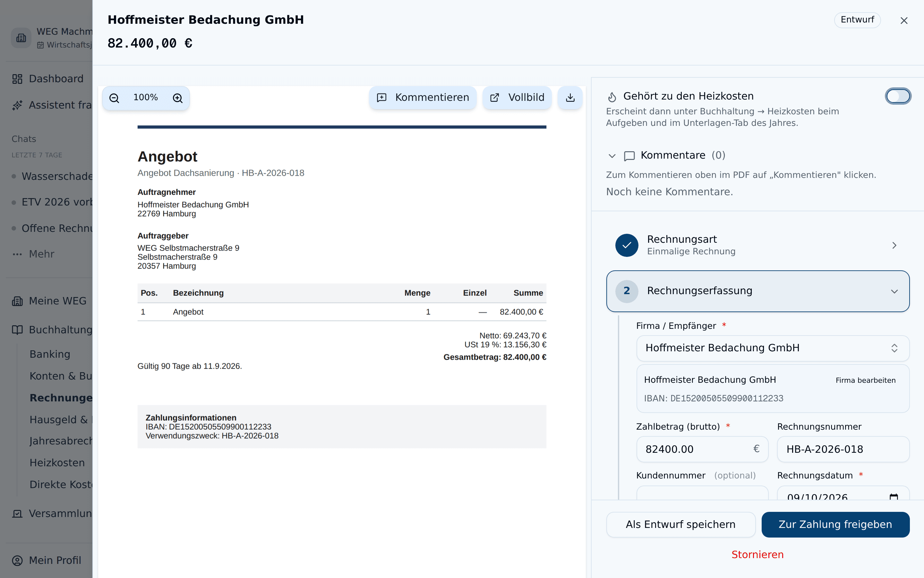Click the Assistent sparkle icon
Screen dimensions: 924x578
[x=17, y=105]
